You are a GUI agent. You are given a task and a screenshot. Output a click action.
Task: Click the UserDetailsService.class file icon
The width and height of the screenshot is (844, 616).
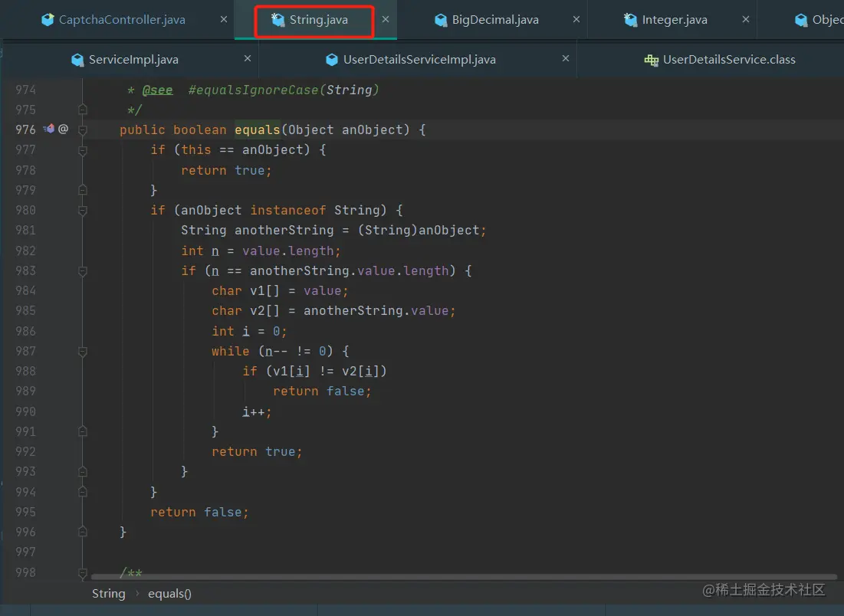652,60
